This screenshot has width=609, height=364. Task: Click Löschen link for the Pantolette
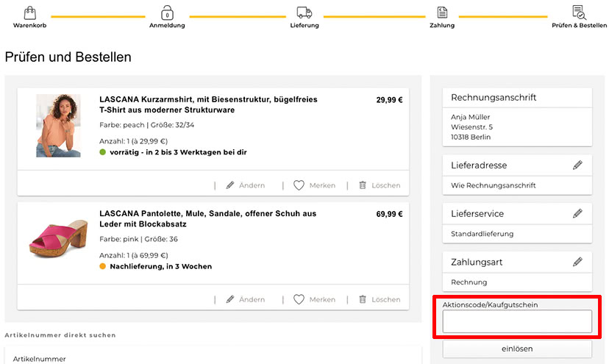tap(385, 299)
